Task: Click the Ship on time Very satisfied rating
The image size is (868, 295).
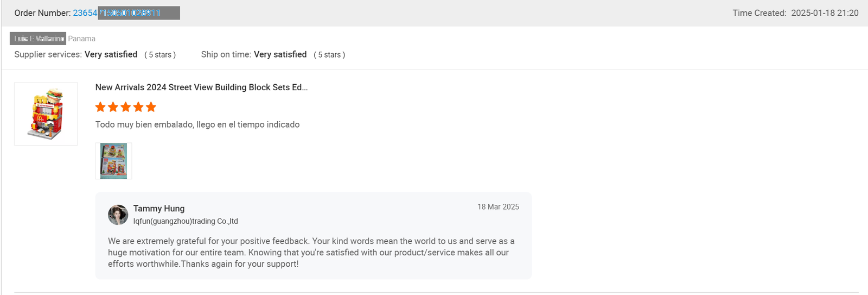Action: point(280,54)
